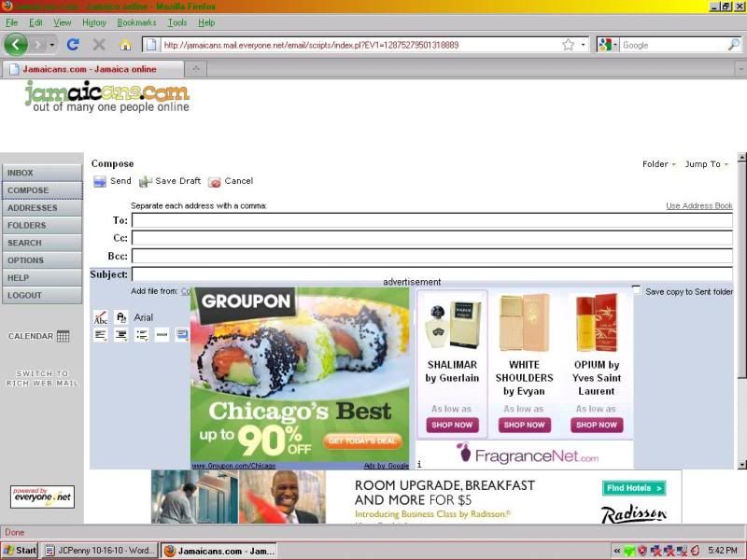The height and width of the screenshot is (560, 747).
Task: Insert a horizontal rule with the line icon
Action: tap(162, 335)
